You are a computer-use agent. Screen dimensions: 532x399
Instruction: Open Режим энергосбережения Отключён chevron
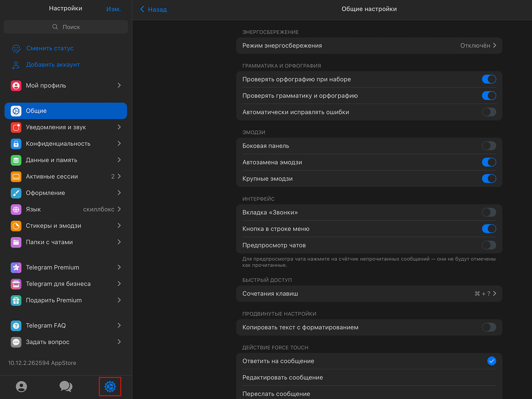495,46
